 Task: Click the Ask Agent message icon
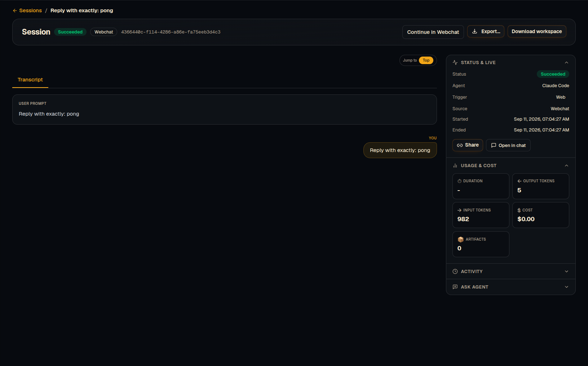(x=455, y=287)
